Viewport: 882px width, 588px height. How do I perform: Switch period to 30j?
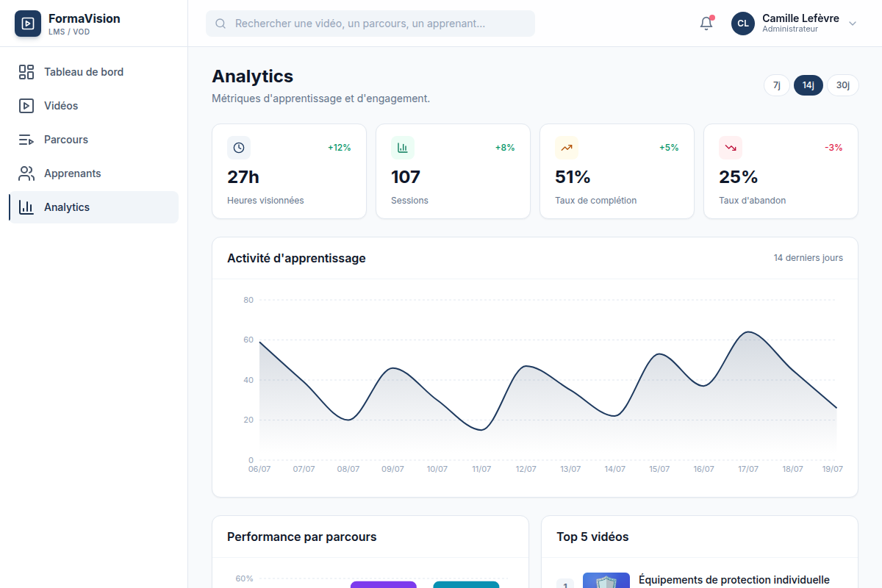point(843,85)
